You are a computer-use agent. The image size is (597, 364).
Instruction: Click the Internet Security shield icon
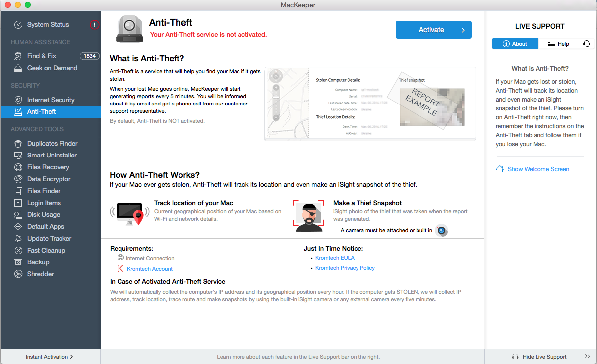click(x=18, y=100)
